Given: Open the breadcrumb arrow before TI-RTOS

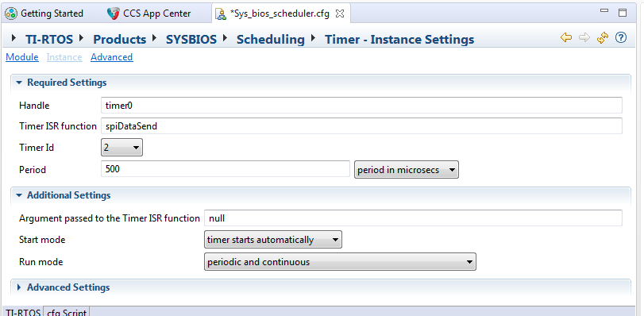Looking at the screenshot, I should click(x=13, y=38).
